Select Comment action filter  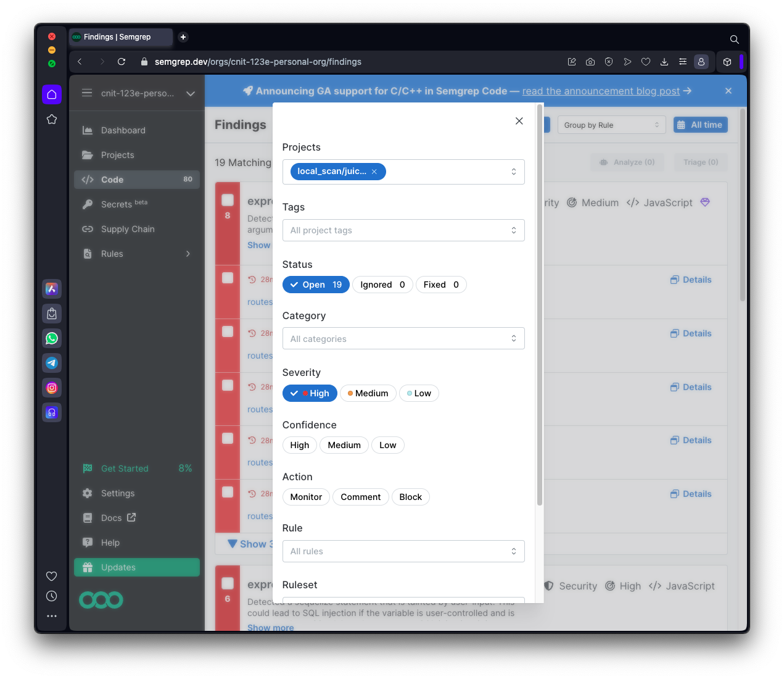click(361, 497)
